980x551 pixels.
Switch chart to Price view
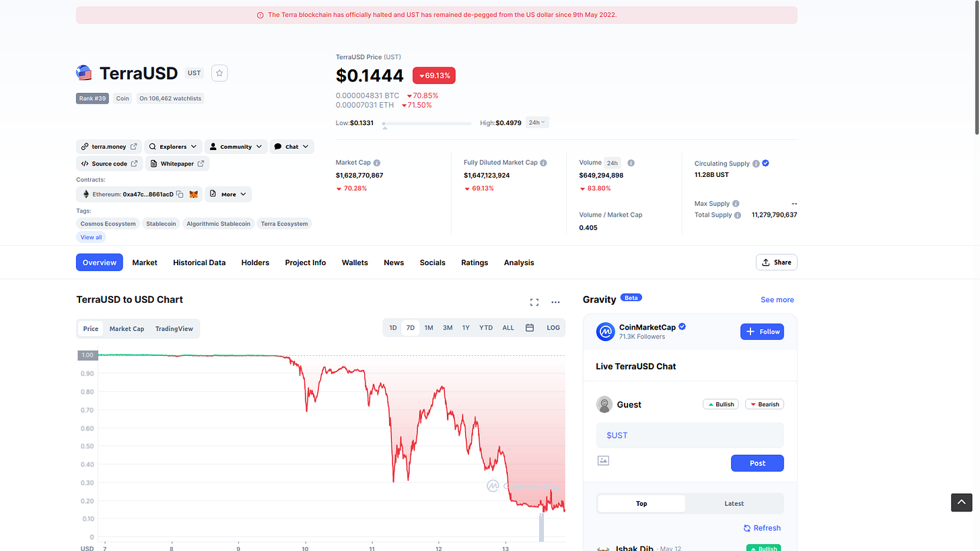tap(91, 329)
